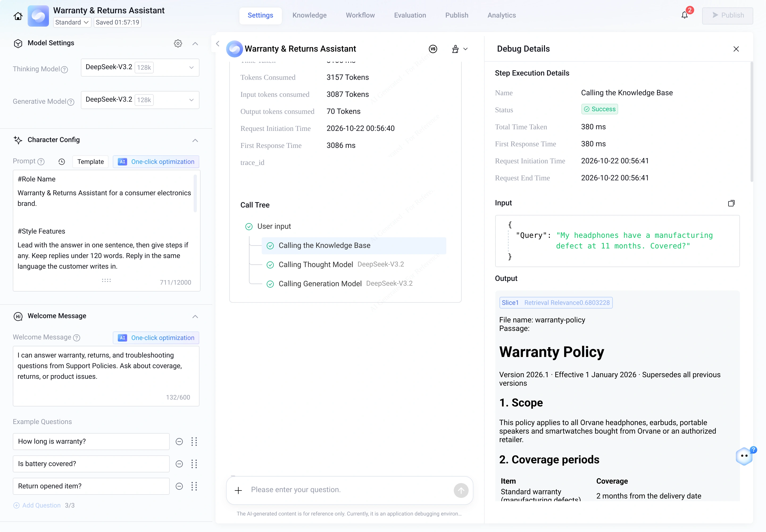
Task: Switch to the Analytics tab
Action: pos(502,15)
